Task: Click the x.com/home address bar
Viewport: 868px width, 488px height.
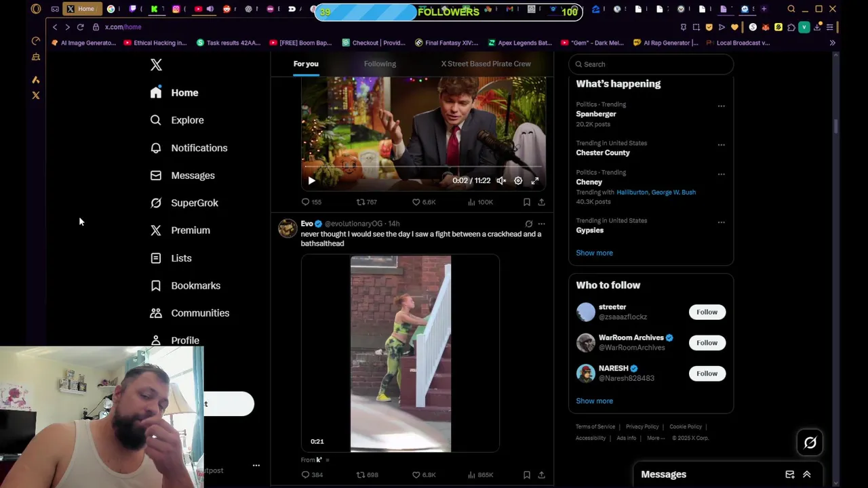Action: pos(123,27)
